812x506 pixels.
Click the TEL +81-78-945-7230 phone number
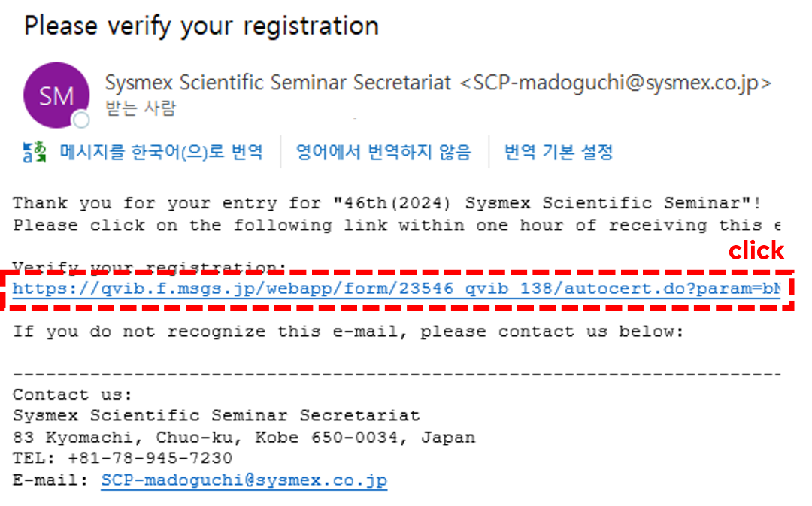tap(150, 459)
